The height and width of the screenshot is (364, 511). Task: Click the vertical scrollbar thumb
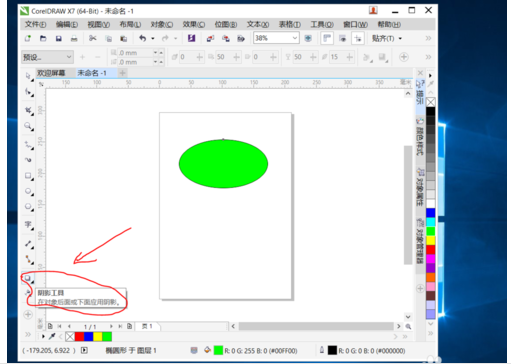tap(408, 205)
